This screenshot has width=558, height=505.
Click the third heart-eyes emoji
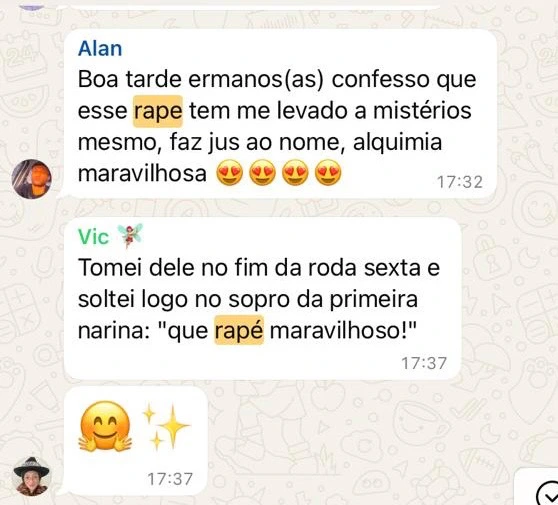tap(295, 172)
